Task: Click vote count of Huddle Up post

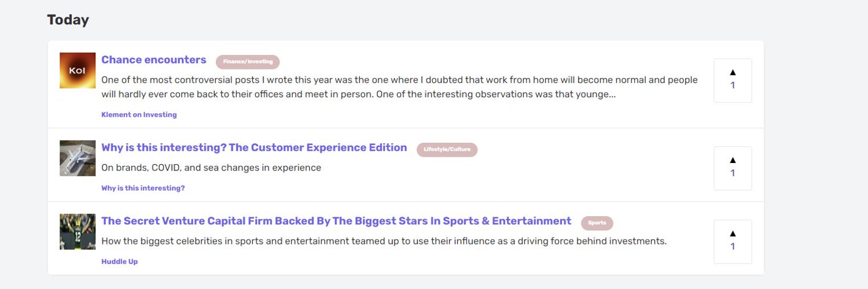Action: [733, 246]
